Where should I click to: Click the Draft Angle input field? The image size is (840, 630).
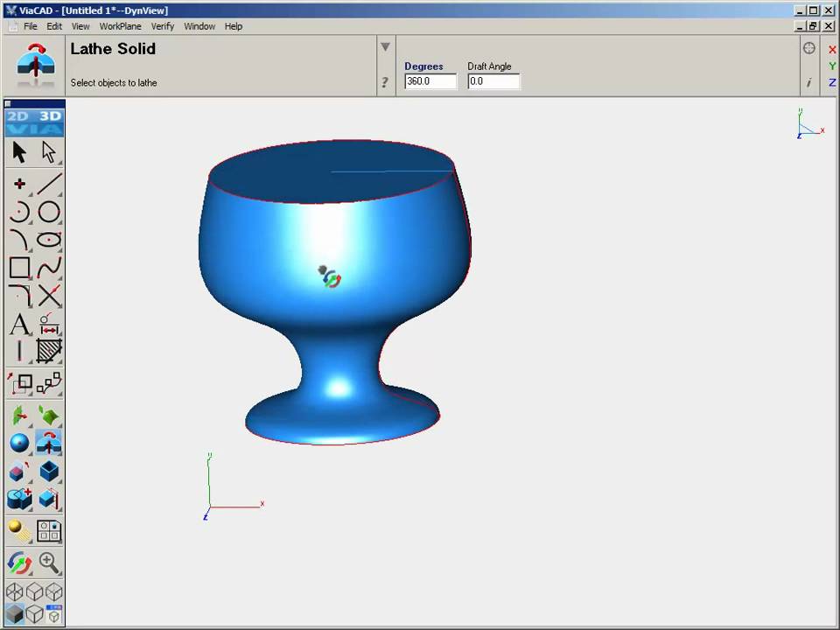point(493,81)
